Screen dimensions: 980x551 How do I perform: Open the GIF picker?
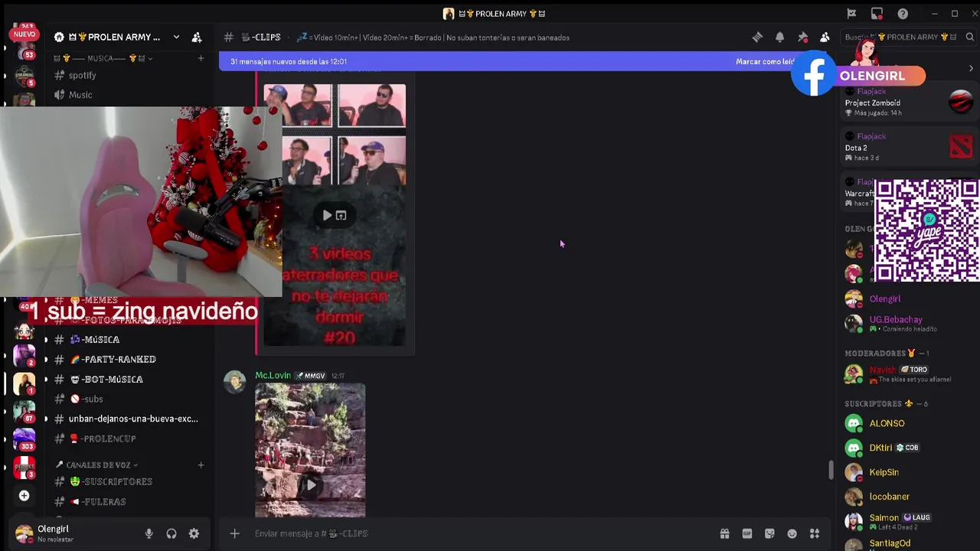click(746, 533)
